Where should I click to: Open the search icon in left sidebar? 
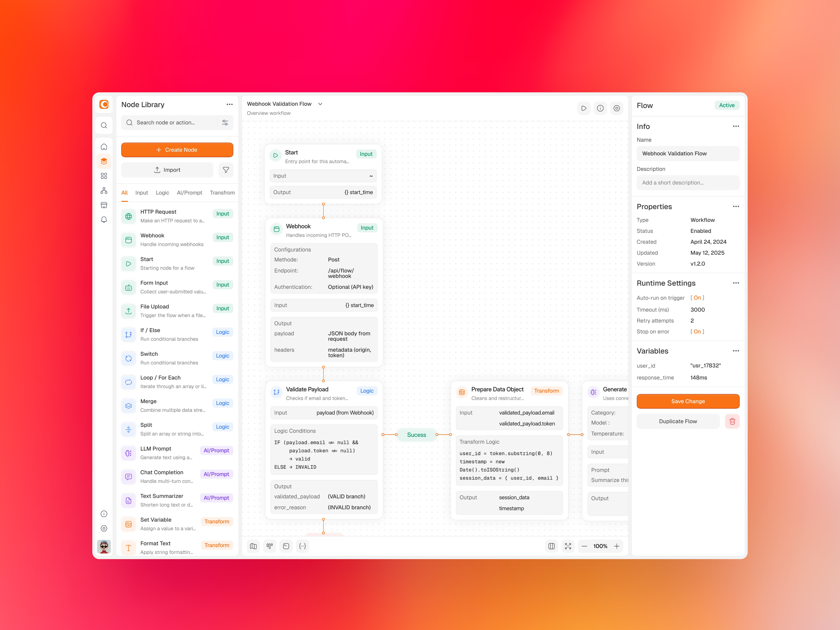tap(104, 125)
